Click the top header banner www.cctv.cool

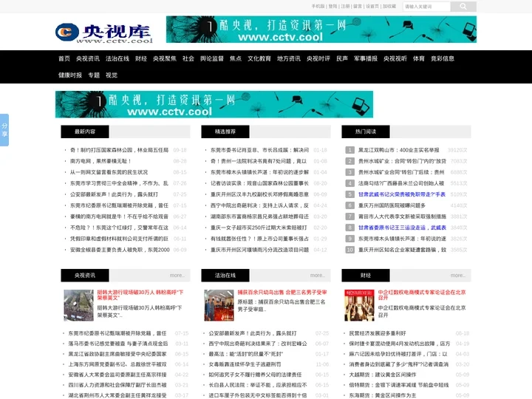click(321, 29)
